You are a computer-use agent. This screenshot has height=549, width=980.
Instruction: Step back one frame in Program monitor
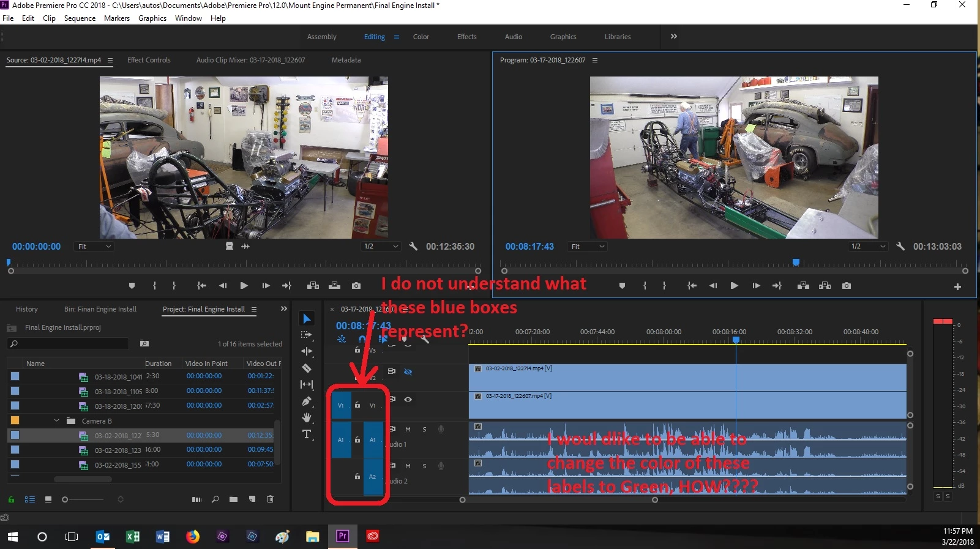(x=713, y=286)
